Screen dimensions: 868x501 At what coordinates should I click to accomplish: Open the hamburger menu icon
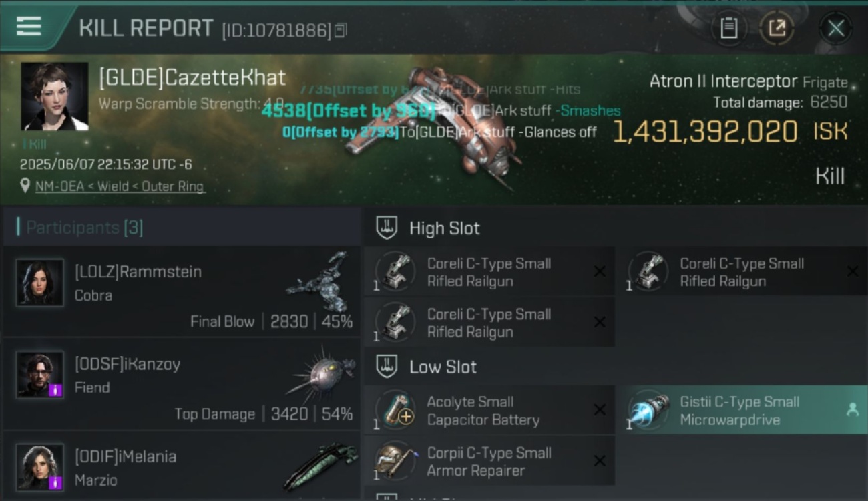[29, 27]
